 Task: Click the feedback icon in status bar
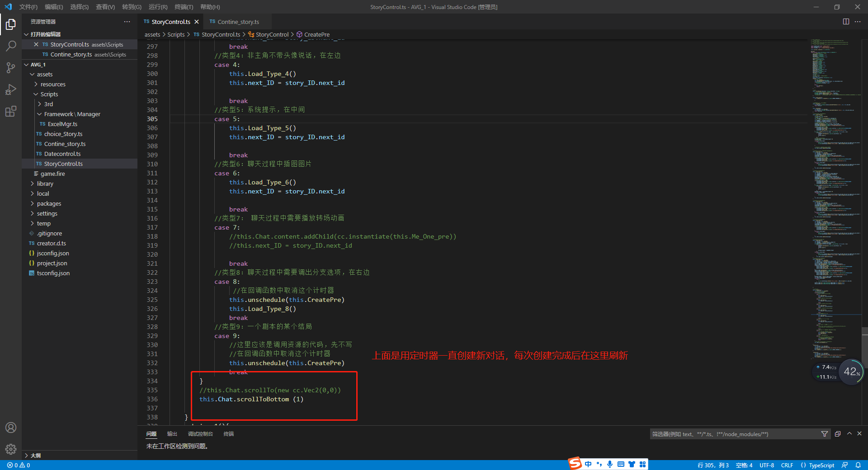[x=844, y=465]
